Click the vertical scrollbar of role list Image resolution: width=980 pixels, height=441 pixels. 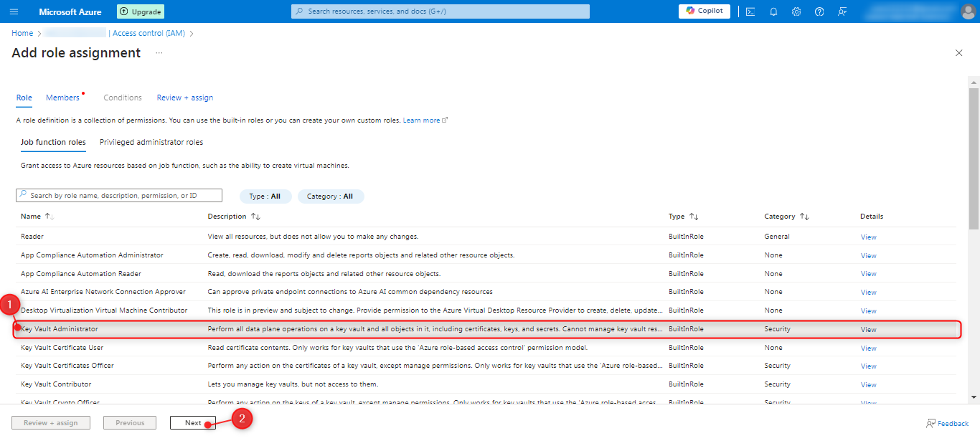[974, 158]
